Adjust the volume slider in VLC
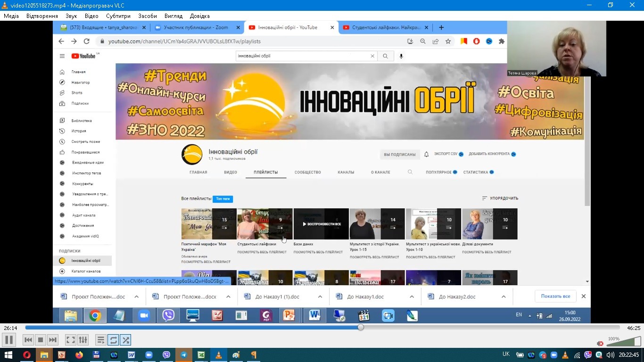The width and height of the screenshot is (644, 362). (x=622, y=344)
